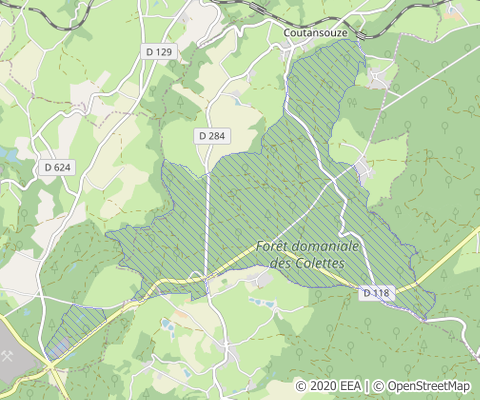480x400 pixels.
Task: Click the hatched area's western tip
Action: [x=110, y=234]
